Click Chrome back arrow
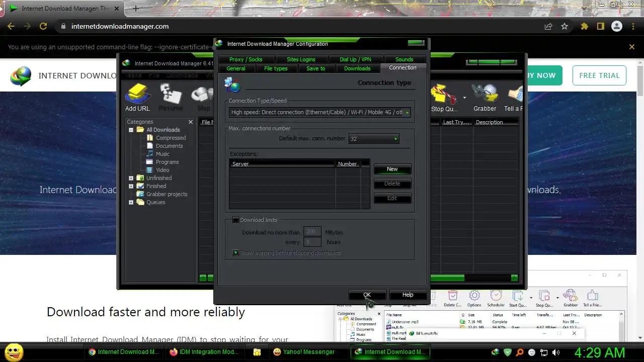Screen dimensions: 644x362 click(x=11, y=26)
